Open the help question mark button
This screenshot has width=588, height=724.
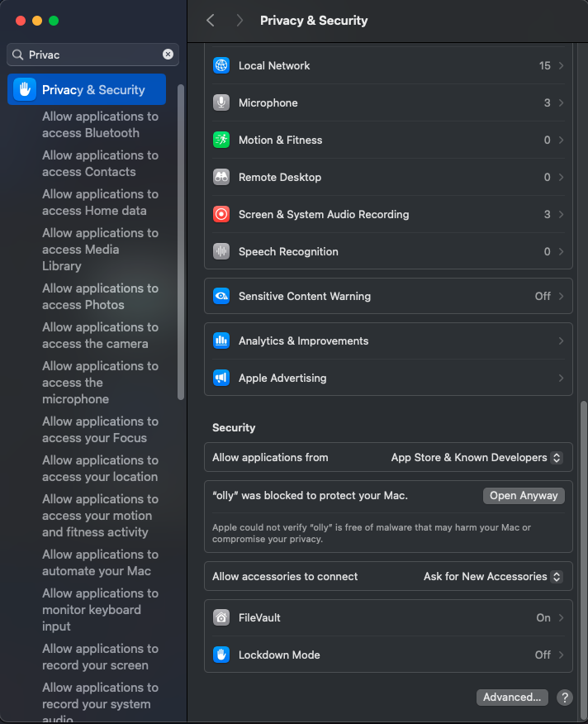[564, 698]
